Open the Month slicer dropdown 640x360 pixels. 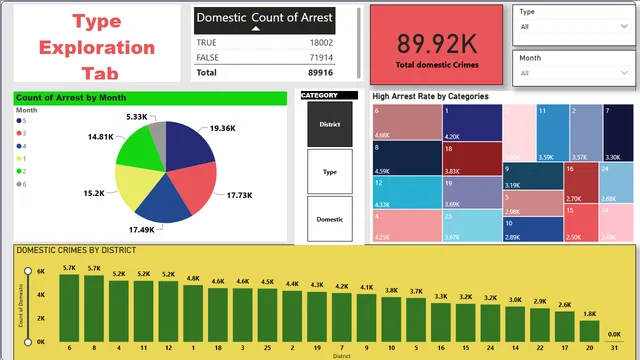[x=573, y=73]
